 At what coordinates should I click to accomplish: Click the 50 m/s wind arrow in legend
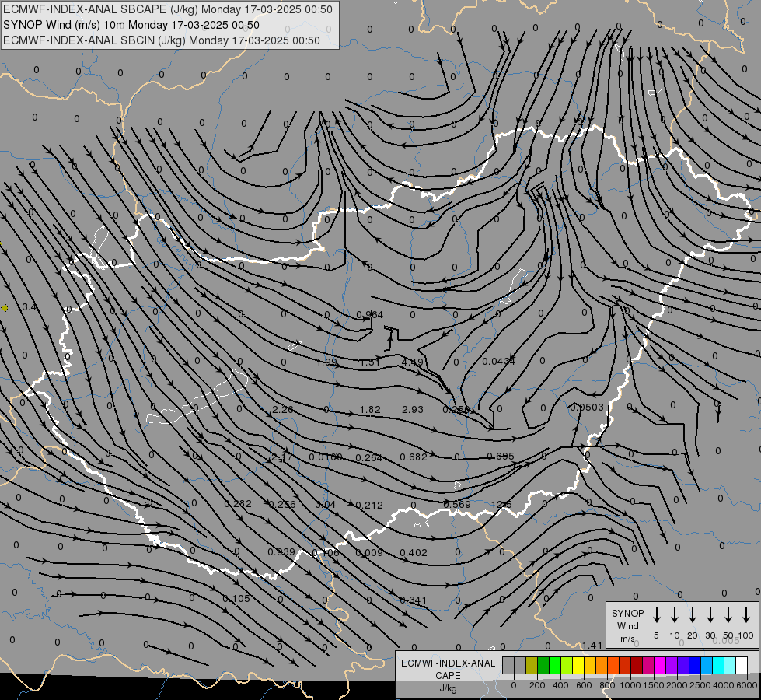point(728,615)
